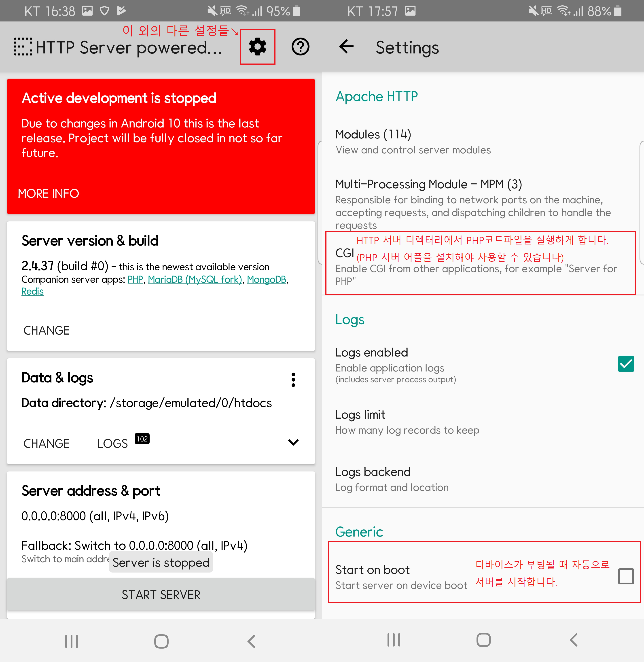Open Data & logs three-dot menu

click(x=293, y=380)
